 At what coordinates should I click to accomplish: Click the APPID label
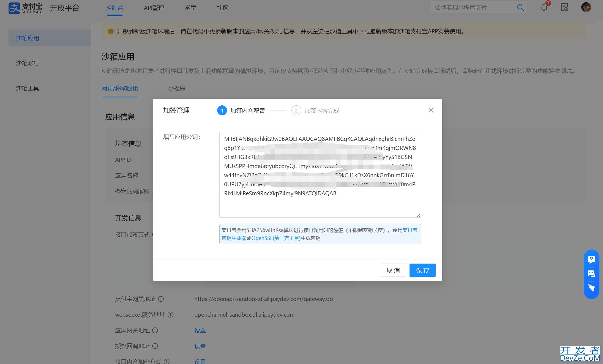point(123,160)
